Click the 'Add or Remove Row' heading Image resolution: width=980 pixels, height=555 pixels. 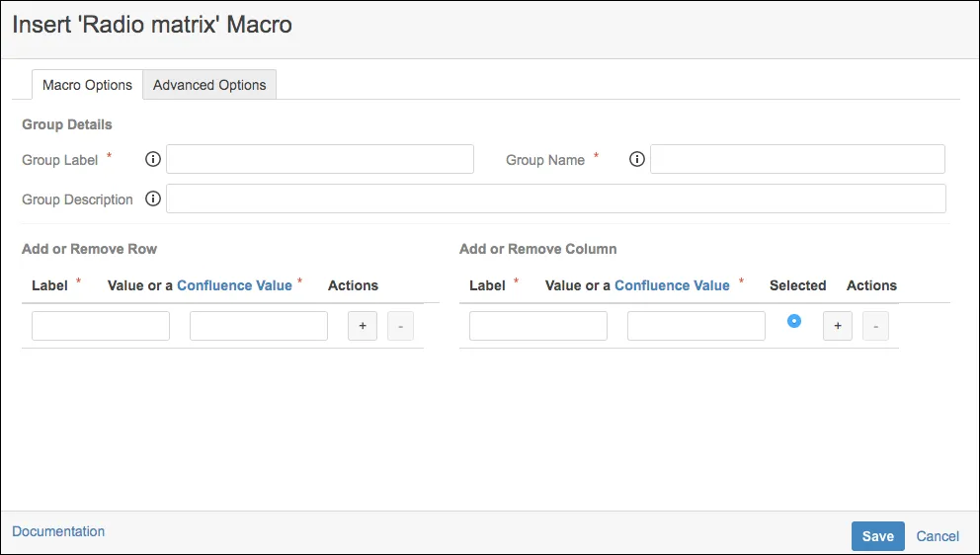89,249
